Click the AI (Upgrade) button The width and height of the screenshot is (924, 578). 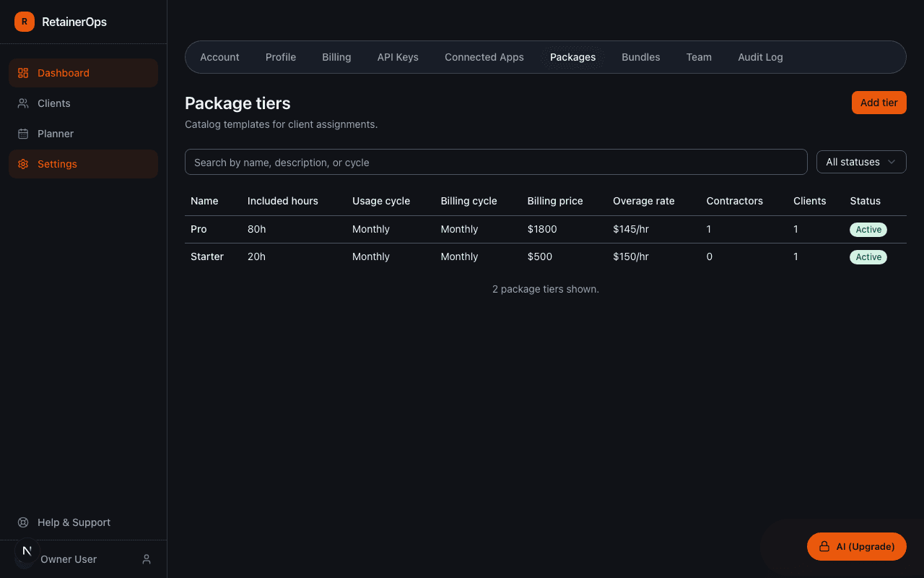point(857,547)
